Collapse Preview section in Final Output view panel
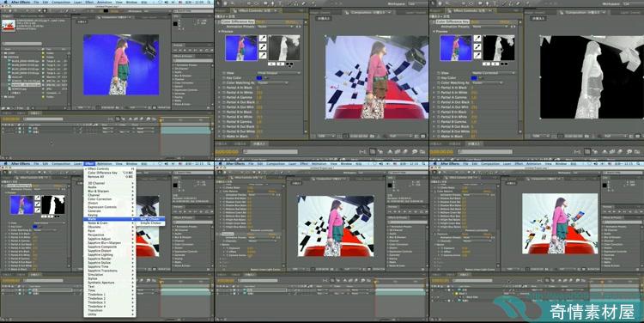Image resolution: width=644 pixels, height=323 pixels. click(219, 32)
